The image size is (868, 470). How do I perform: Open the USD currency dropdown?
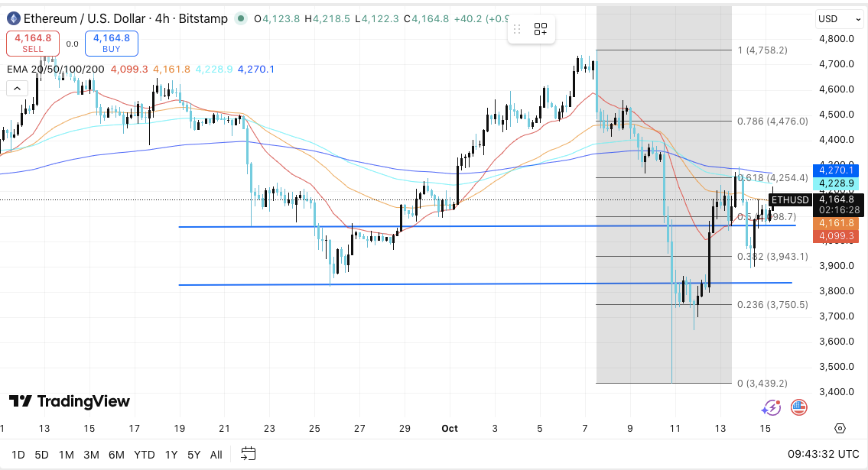pyautogui.click(x=837, y=18)
